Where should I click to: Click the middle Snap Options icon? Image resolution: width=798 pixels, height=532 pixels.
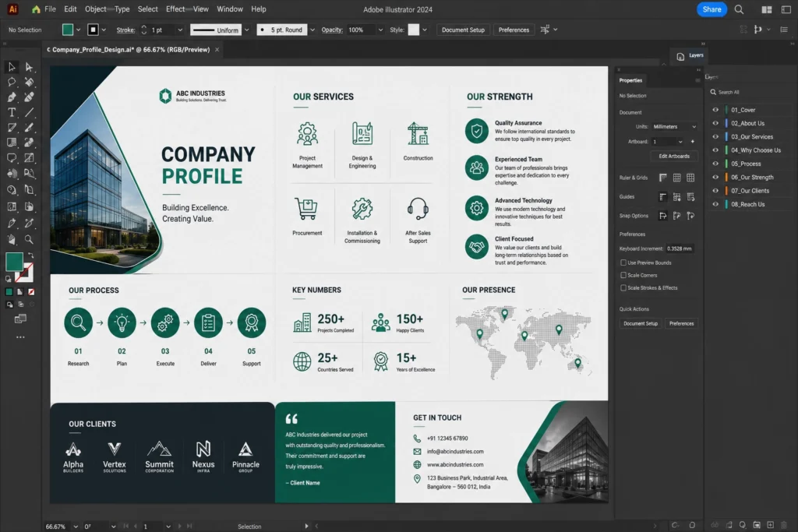676,216
